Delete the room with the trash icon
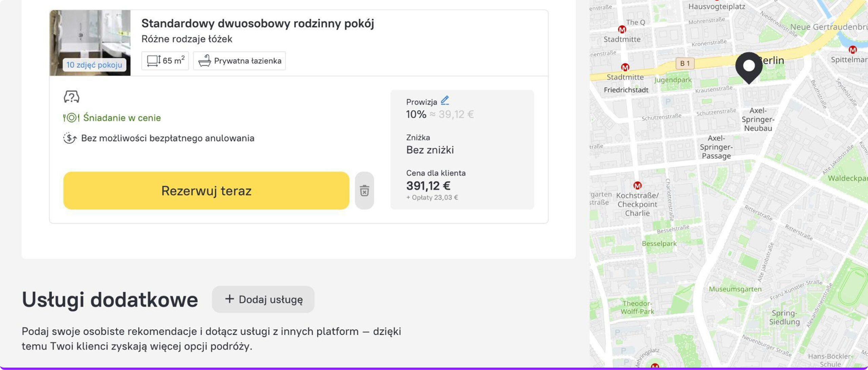Image resolution: width=868 pixels, height=370 pixels. 364,191
